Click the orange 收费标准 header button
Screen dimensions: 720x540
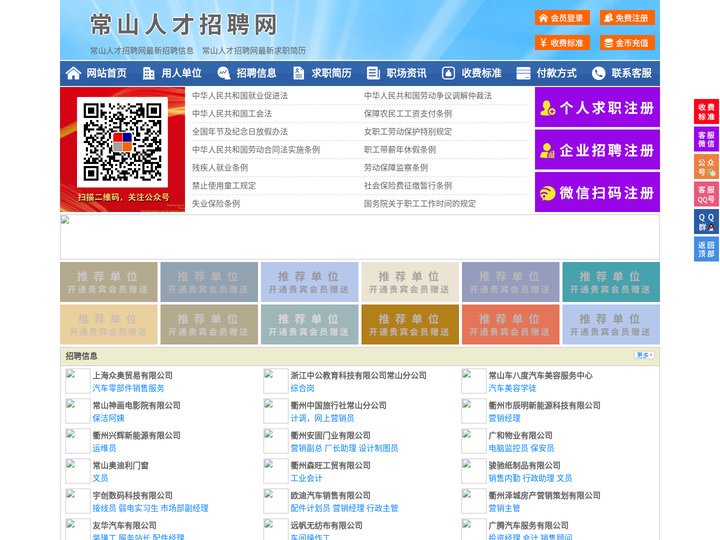(562, 43)
